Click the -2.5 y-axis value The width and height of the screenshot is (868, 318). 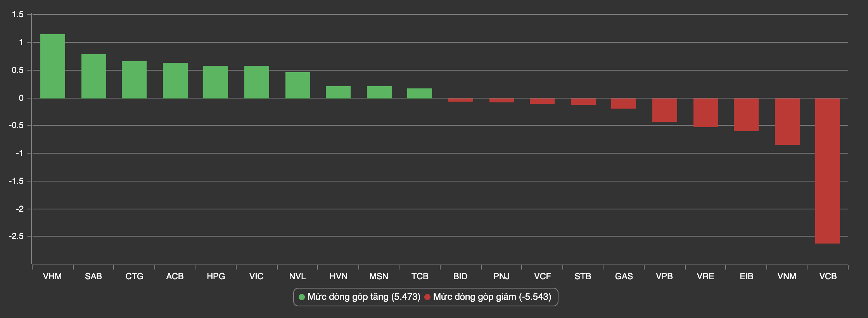click(x=16, y=236)
